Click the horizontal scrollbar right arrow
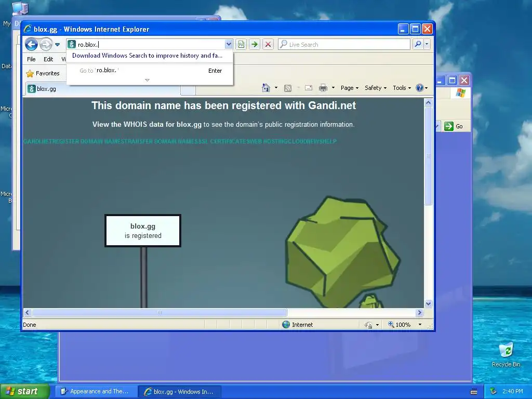Image resolution: width=532 pixels, height=399 pixels. (x=419, y=312)
